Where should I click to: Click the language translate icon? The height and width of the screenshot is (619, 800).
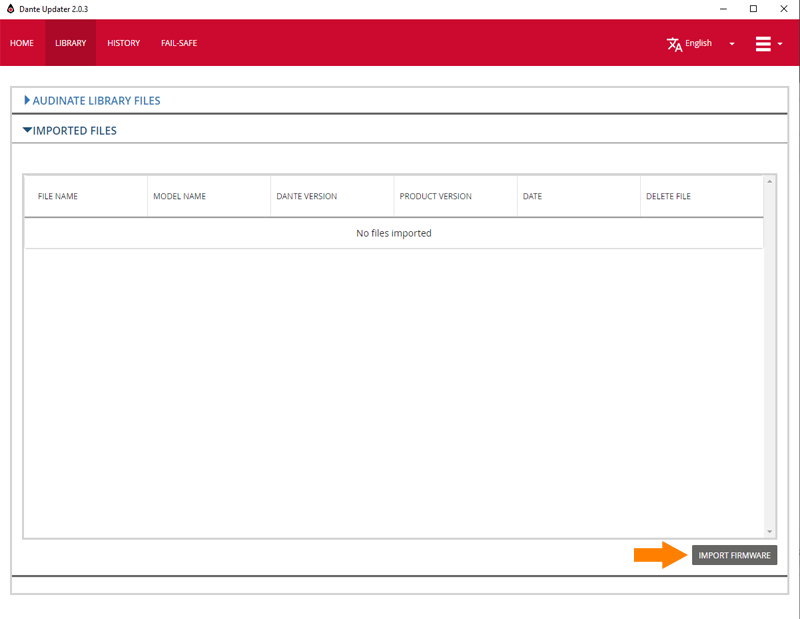[x=674, y=44]
